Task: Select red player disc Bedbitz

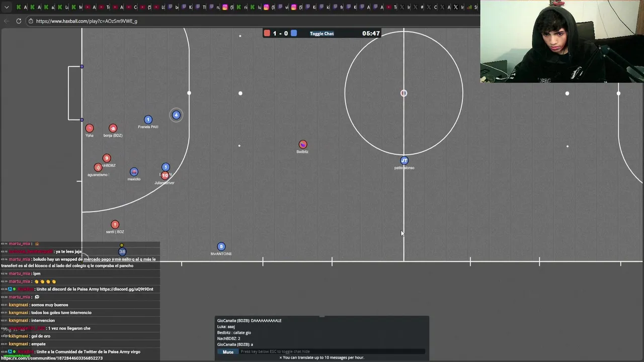Action: [x=302, y=145]
